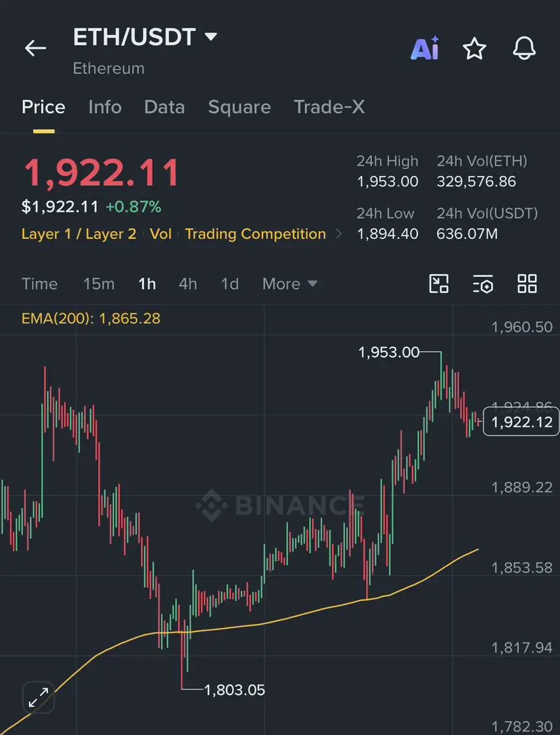Expand the chart to fullscreen

coord(39,698)
